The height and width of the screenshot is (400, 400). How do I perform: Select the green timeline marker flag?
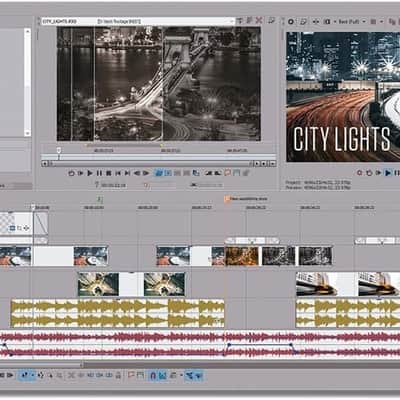click(100, 199)
